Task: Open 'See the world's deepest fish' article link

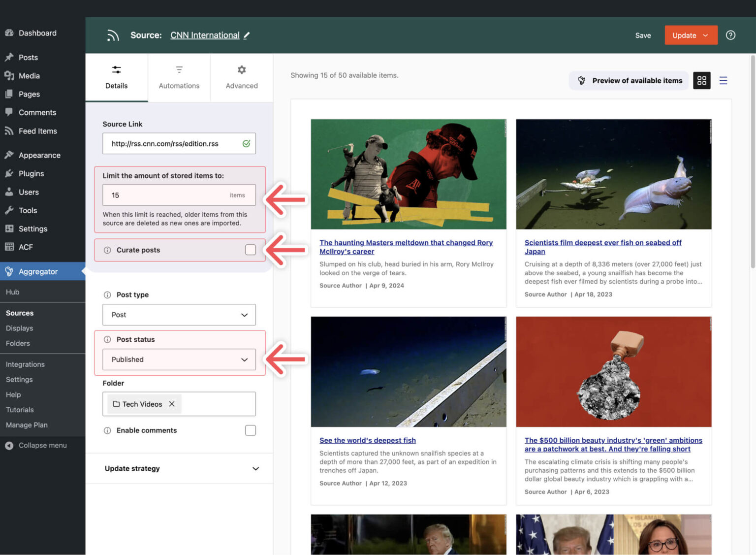Action: point(368,440)
